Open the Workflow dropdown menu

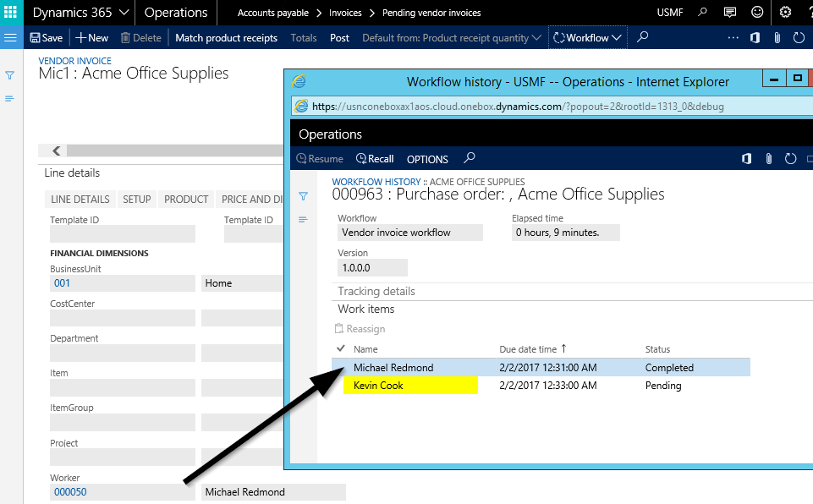point(588,38)
